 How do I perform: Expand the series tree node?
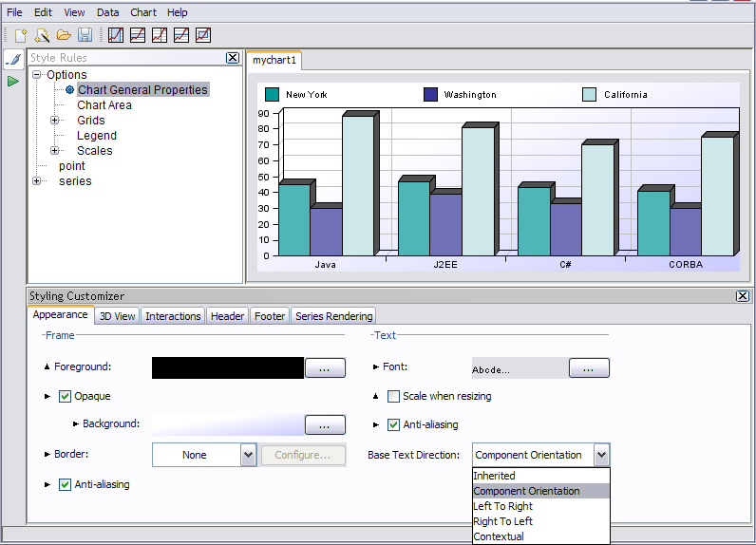pos(37,181)
